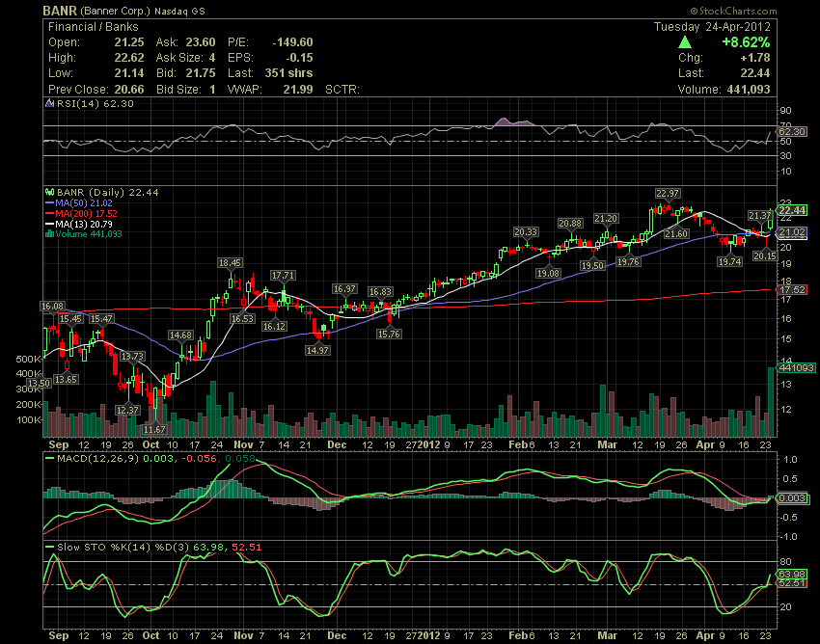Click the 14.97 low price annotation
This screenshot has width=820, height=644.
[x=318, y=350]
